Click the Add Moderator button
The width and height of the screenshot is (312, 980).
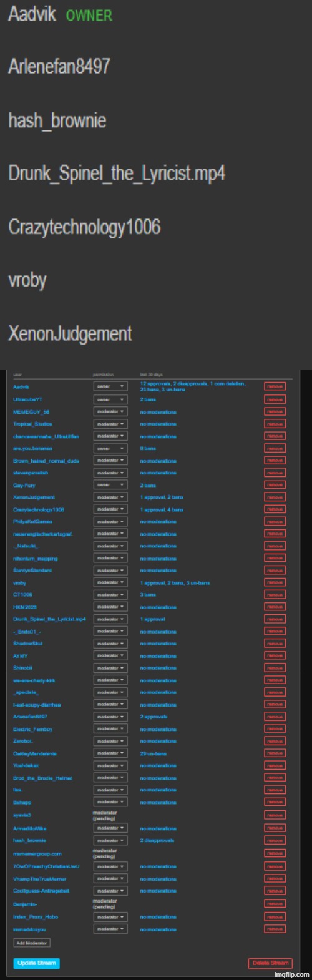pyautogui.click(x=32, y=943)
